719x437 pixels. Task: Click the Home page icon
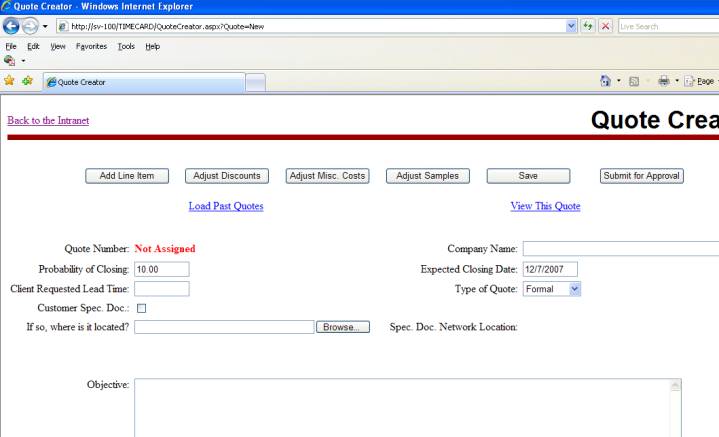click(605, 81)
